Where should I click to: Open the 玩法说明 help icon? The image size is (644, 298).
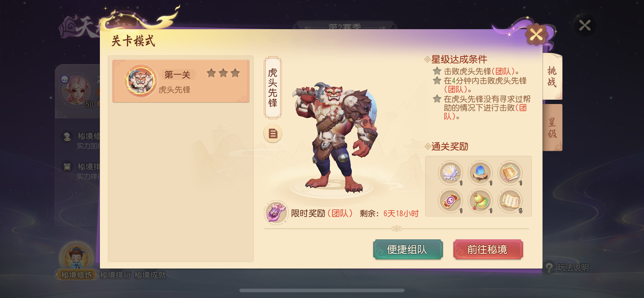pyautogui.click(x=549, y=267)
